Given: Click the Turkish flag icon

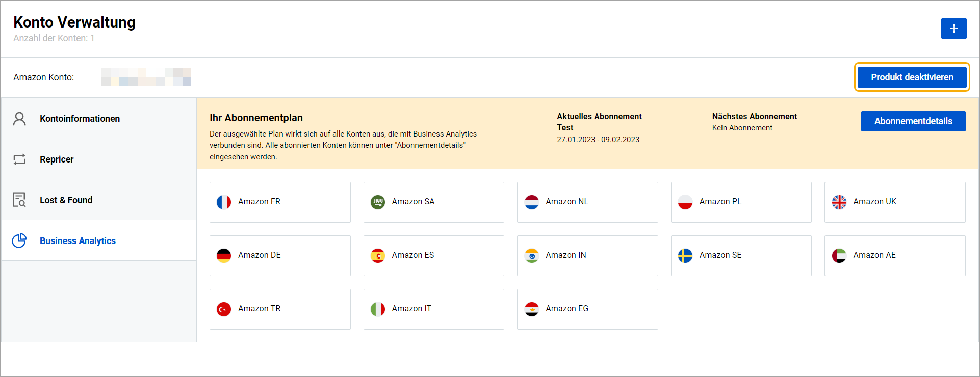Looking at the screenshot, I should click(x=224, y=309).
